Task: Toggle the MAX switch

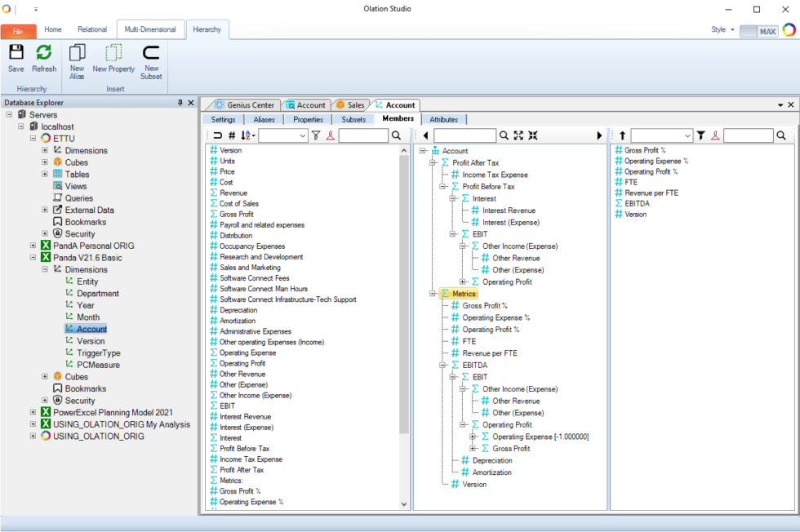Action: click(x=758, y=31)
